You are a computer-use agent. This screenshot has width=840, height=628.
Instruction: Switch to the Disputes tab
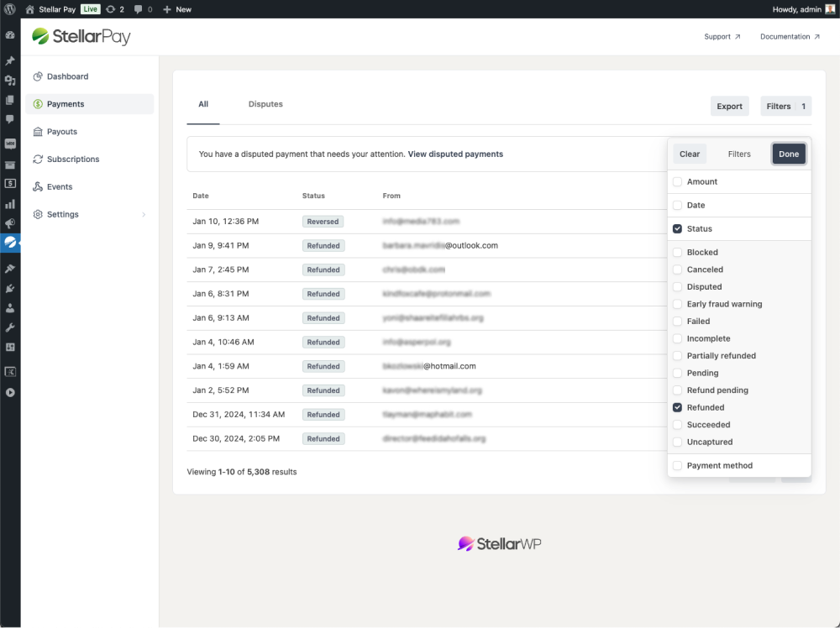(265, 105)
